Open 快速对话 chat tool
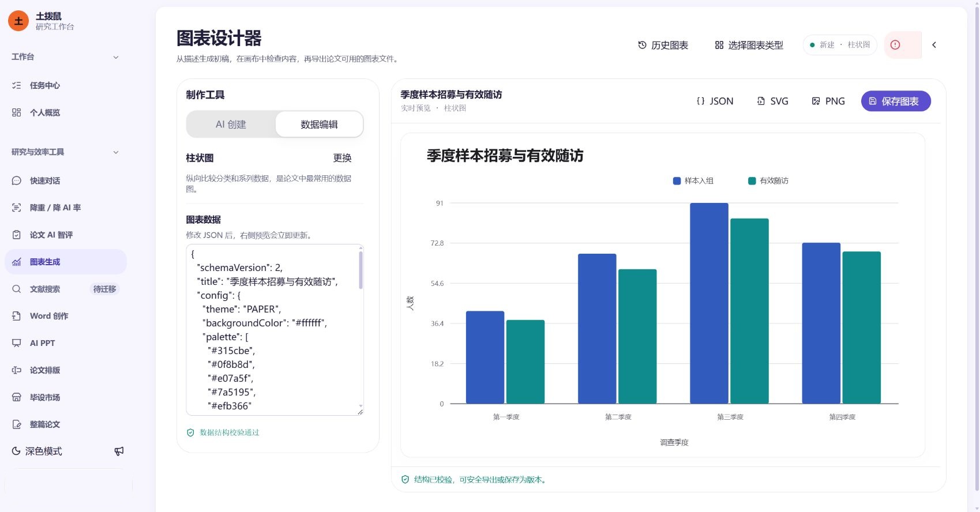The image size is (980, 512). [65, 180]
